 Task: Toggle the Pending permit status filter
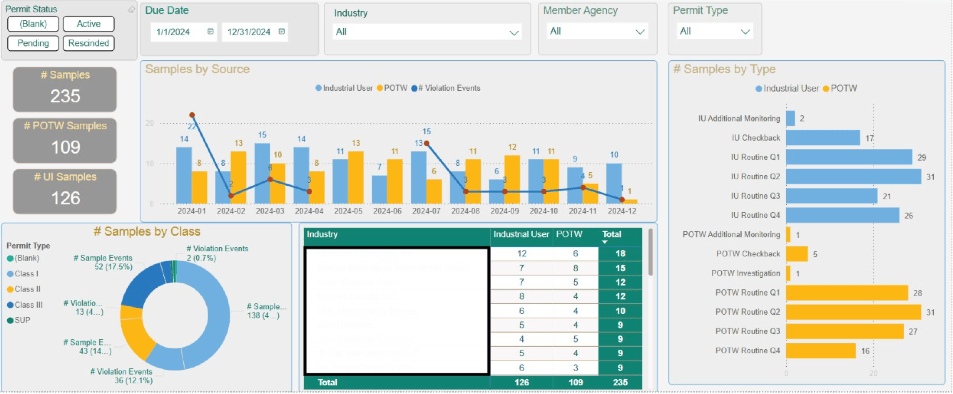coord(33,43)
